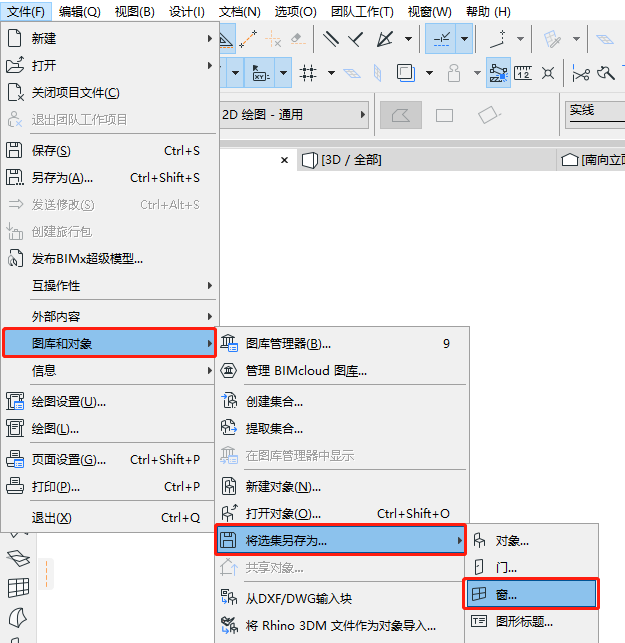Toggle the rectangle geometry method button
Viewport: 625px width, 643px height.
(444, 115)
